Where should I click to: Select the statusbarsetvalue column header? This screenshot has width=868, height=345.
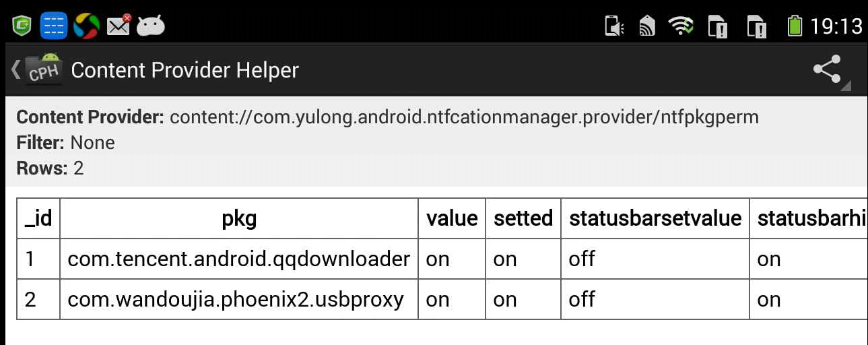point(655,218)
